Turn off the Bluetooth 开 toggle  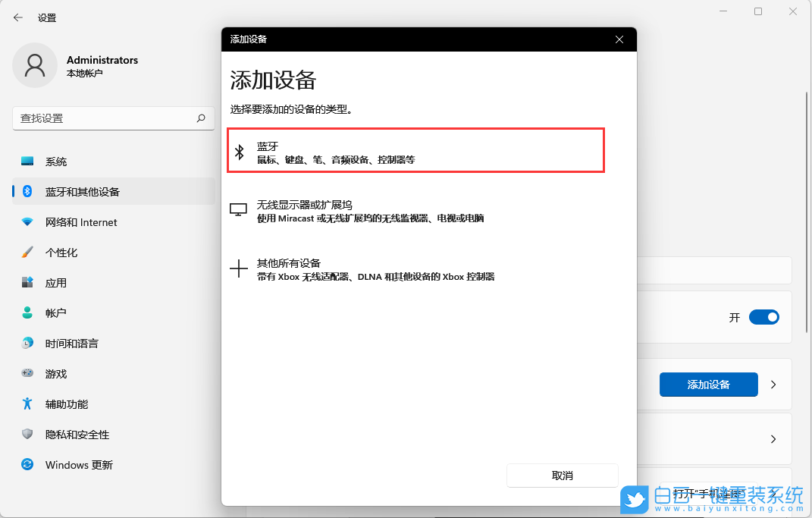[764, 317]
